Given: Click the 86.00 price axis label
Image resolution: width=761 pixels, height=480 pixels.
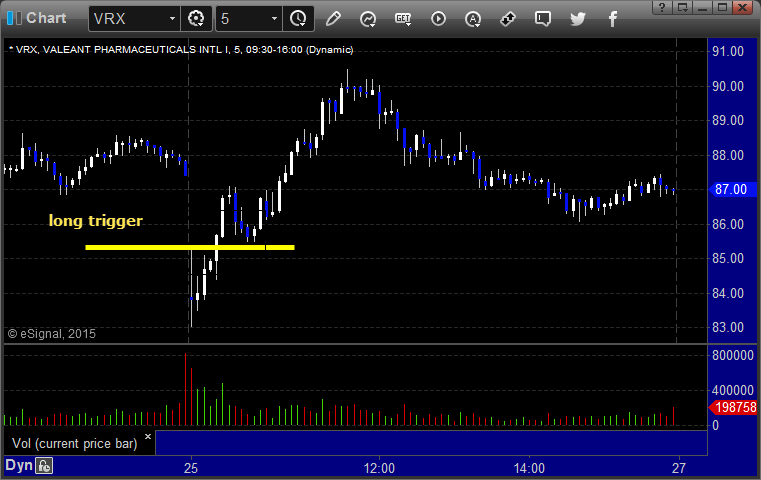Looking at the screenshot, I should click(728, 224).
